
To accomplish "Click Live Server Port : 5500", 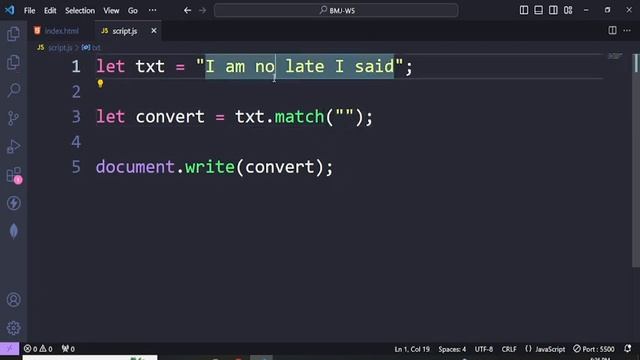I will [x=594, y=349].
